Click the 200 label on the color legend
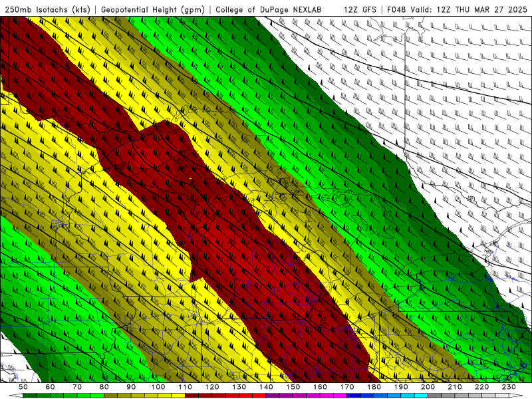The image size is (532, 399). [428, 387]
